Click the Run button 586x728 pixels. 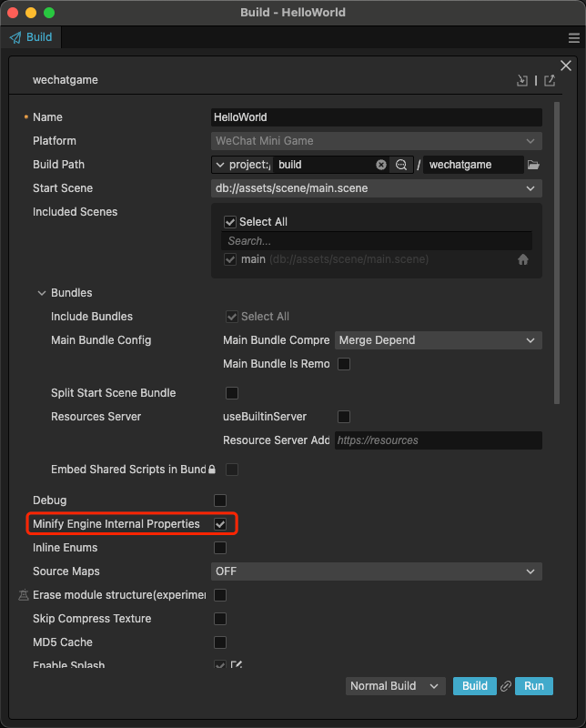coord(534,686)
